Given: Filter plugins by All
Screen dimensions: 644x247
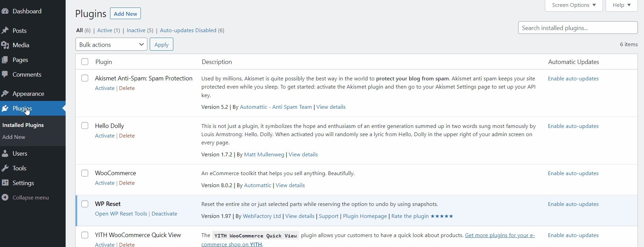Looking at the screenshot, I should tap(79, 30).
